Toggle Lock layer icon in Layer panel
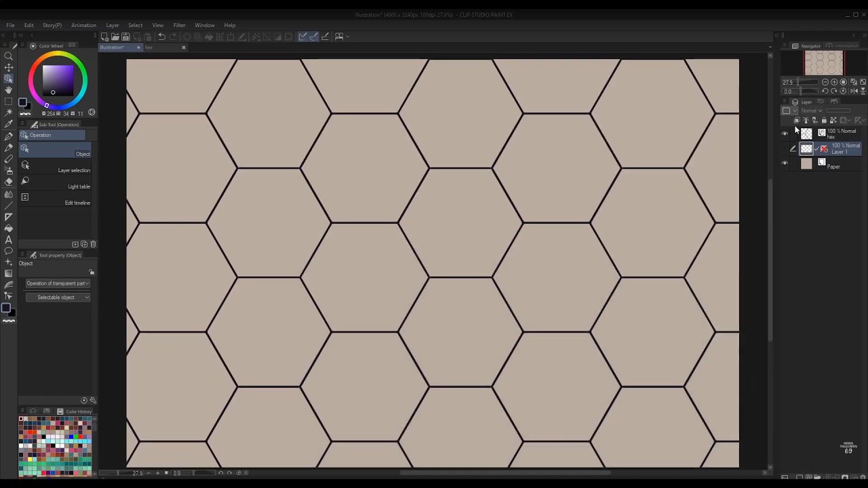Viewport: 868px width, 488px height. click(824, 121)
